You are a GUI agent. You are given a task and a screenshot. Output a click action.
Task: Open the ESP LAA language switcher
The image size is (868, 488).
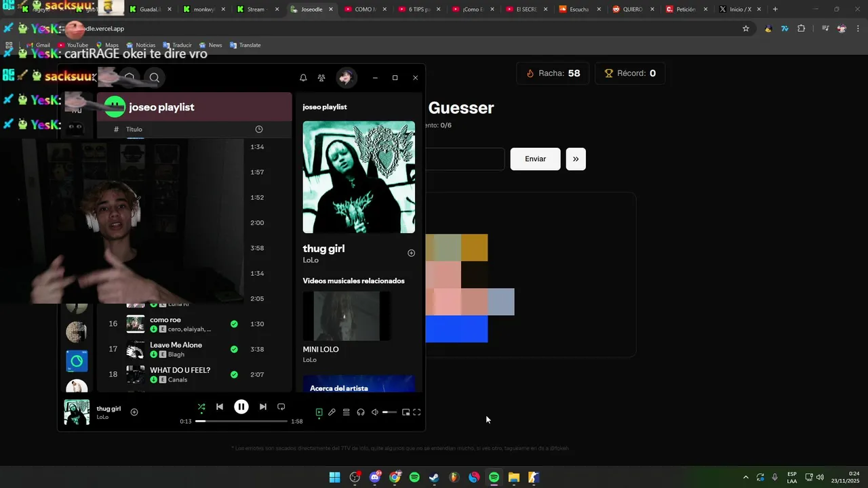pos(792,477)
